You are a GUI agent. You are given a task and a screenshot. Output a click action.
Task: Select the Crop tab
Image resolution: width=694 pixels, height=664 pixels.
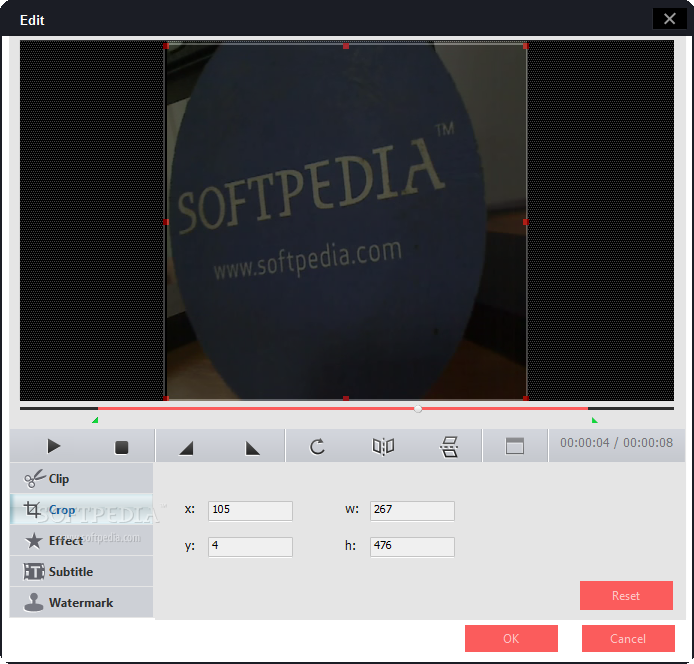pyautogui.click(x=81, y=510)
